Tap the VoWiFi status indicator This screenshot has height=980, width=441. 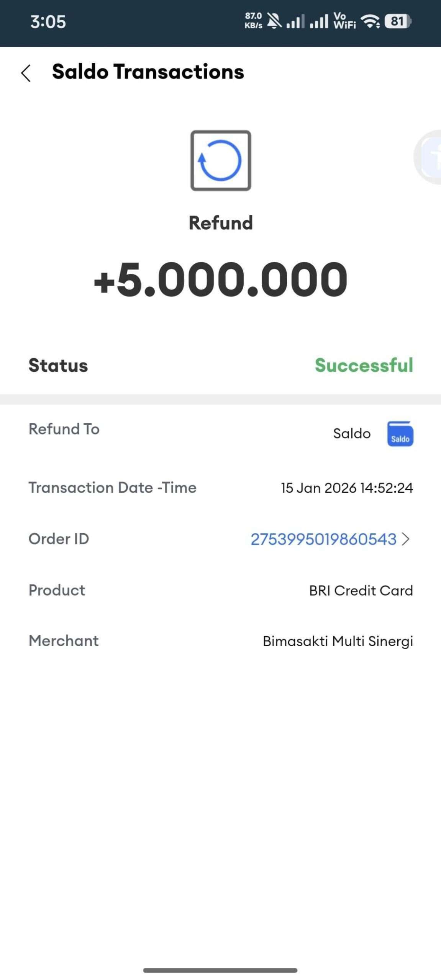[x=344, y=21]
